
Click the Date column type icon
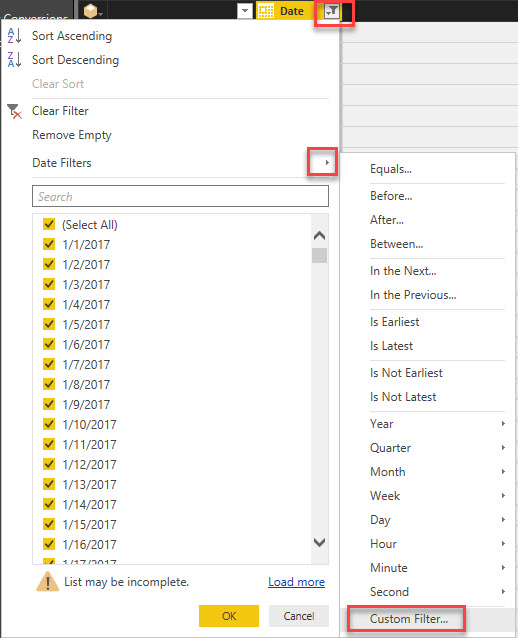(266, 11)
